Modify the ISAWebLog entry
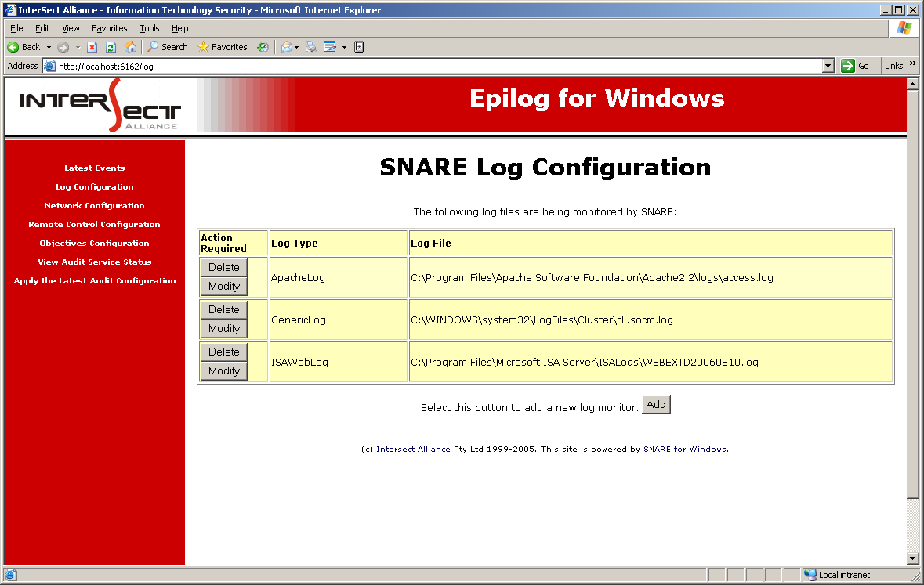Viewport: 924px width, 585px height. coord(224,371)
